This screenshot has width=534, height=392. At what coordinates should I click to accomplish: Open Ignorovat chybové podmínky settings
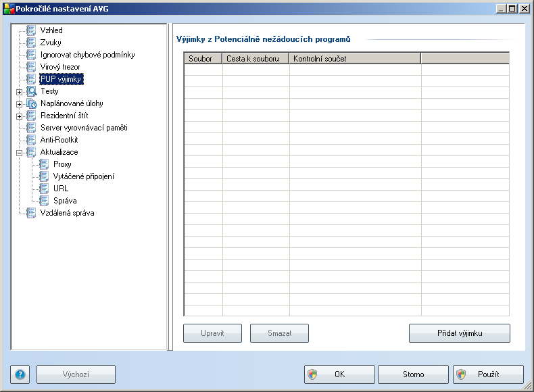pos(87,55)
